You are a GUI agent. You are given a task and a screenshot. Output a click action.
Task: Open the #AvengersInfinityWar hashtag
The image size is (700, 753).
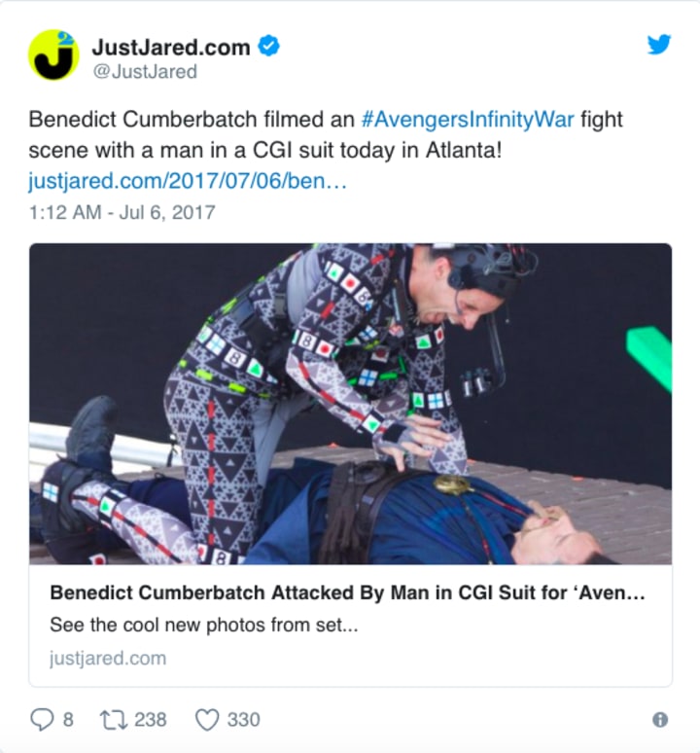click(x=468, y=119)
